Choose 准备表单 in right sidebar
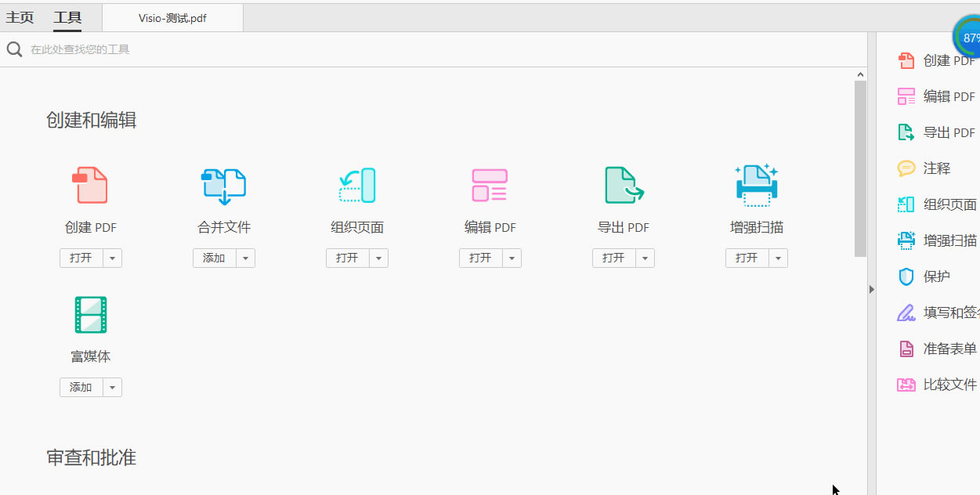The height and width of the screenshot is (495, 980). pos(938,349)
